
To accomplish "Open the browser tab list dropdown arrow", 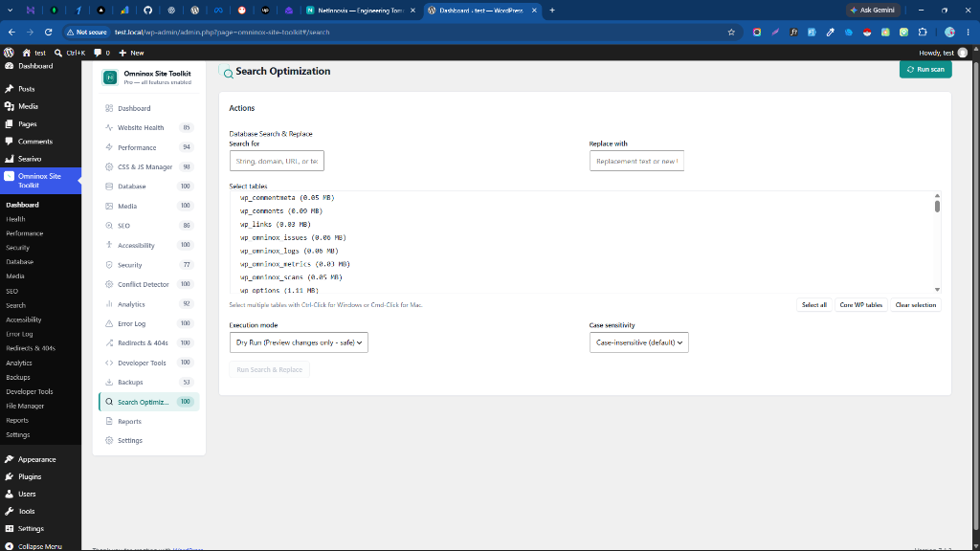I will (x=10, y=10).
